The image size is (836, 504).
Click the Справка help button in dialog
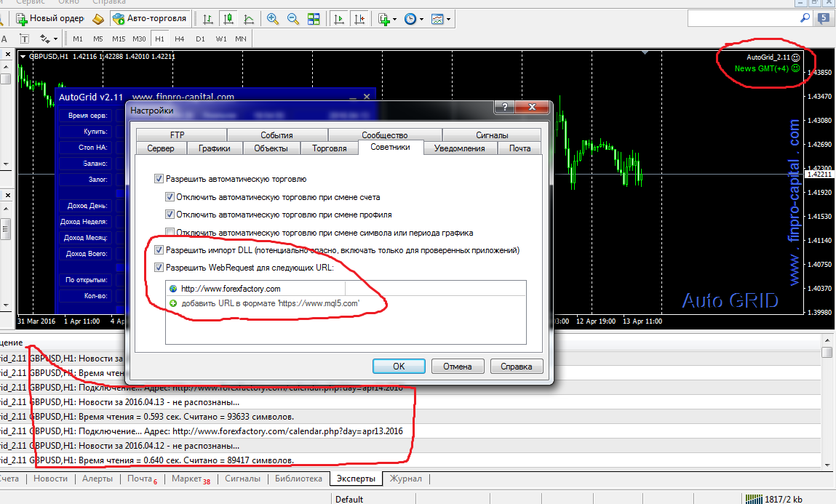[x=516, y=367]
